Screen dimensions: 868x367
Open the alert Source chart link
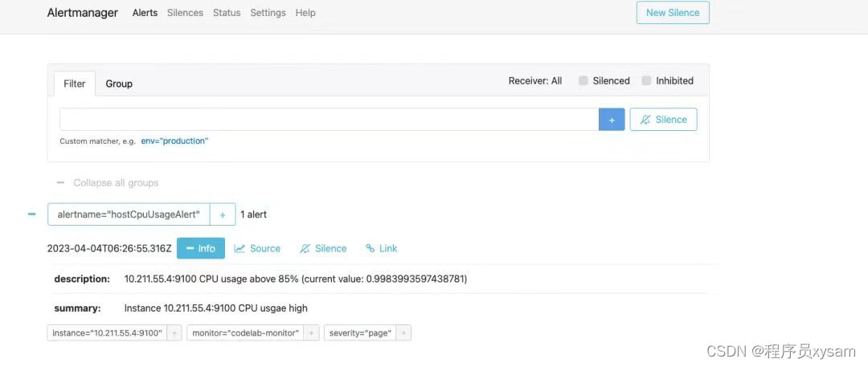click(257, 248)
